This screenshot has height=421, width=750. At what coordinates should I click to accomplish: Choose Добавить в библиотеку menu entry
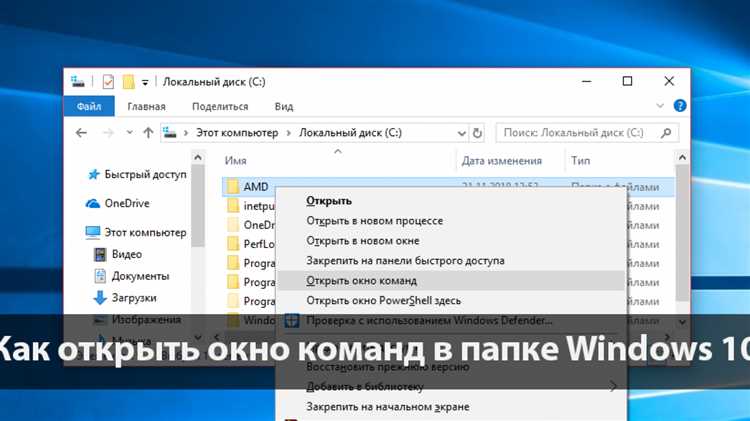[364, 387]
